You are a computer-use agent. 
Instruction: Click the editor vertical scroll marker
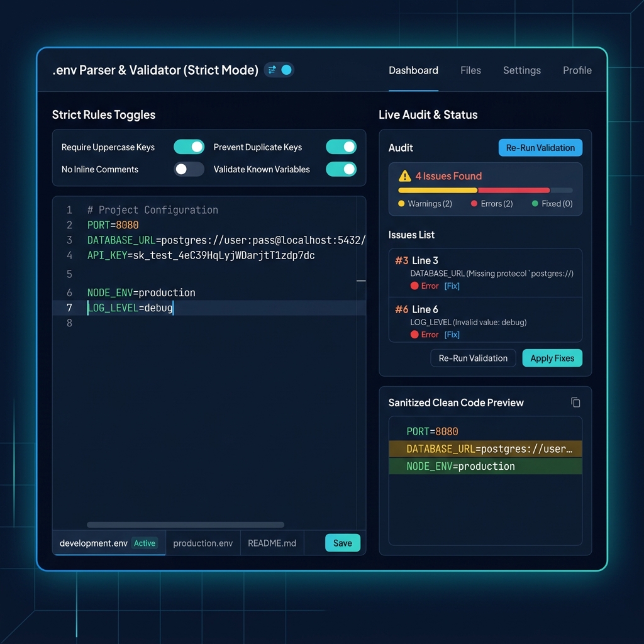(361, 281)
